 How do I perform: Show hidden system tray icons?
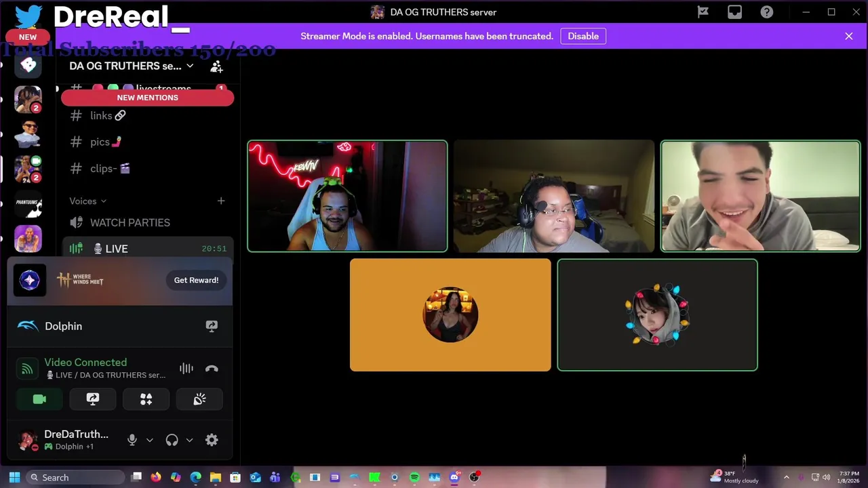[786, 477]
